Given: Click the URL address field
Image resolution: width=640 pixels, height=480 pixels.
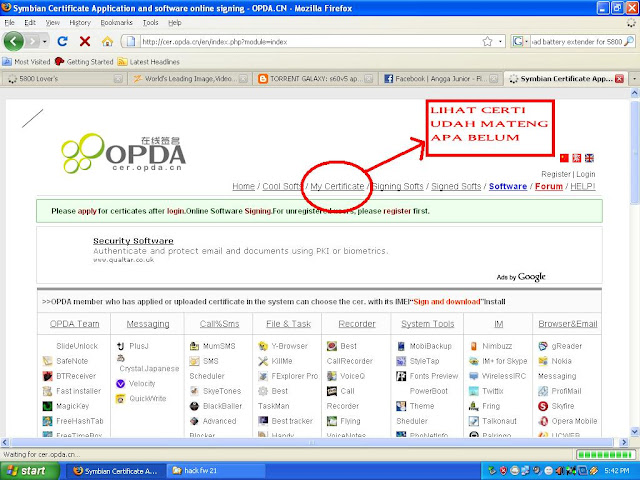Looking at the screenshot, I should [x=310, y=41].
